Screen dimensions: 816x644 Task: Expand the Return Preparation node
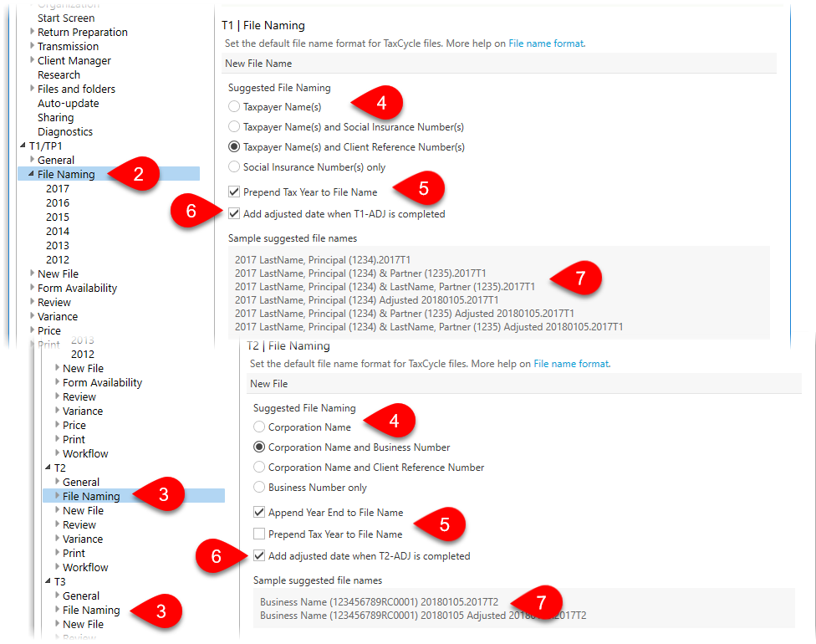[x=33, y=32]
